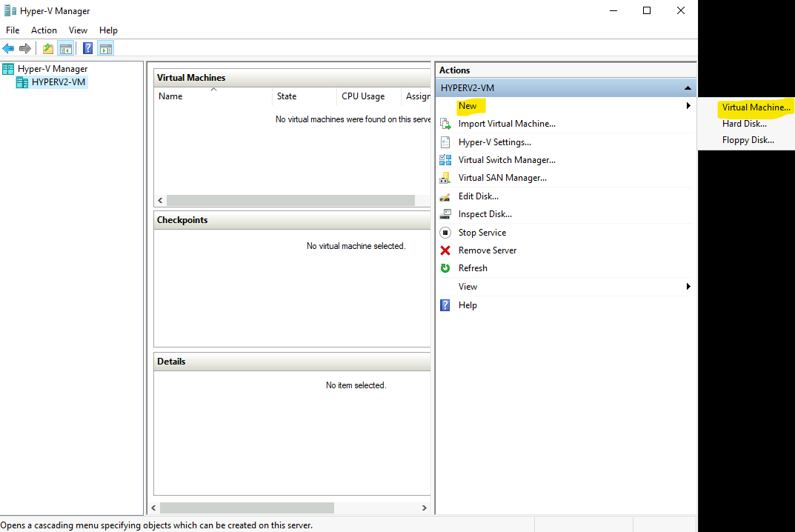Click Stop Service action text
The image size is (795, 532).
[x=482, y=233]
